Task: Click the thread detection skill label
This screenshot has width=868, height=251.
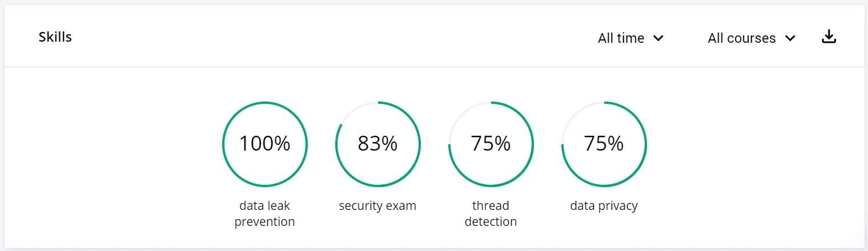Action: coord(491,214)
